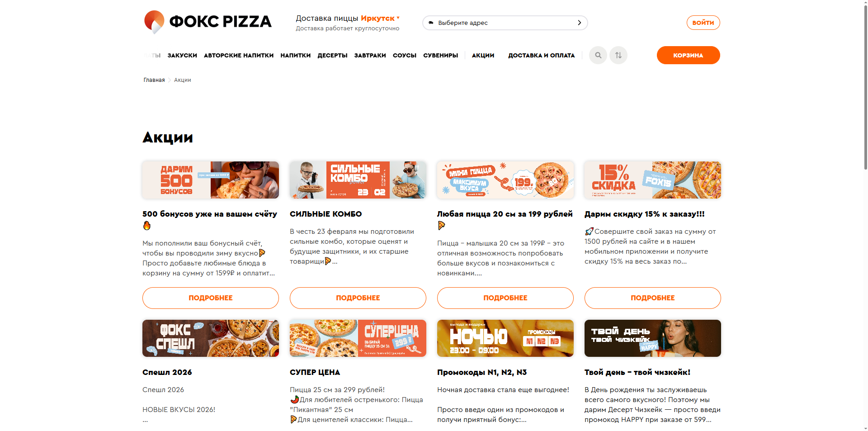Expand the Иркутск city dropdown

pyautogui.click(x=380, y=18)
